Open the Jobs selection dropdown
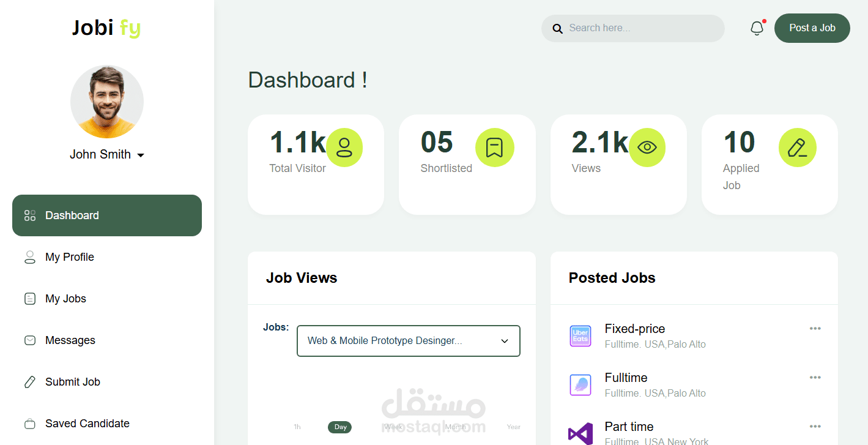The image size is (868, 445). [408, 341]
